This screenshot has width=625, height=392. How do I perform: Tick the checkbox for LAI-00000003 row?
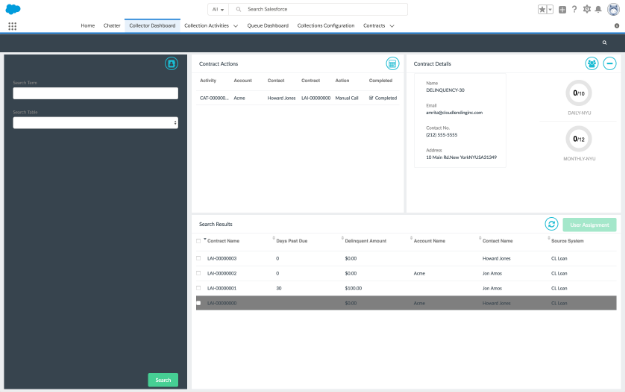pos(199,258)
